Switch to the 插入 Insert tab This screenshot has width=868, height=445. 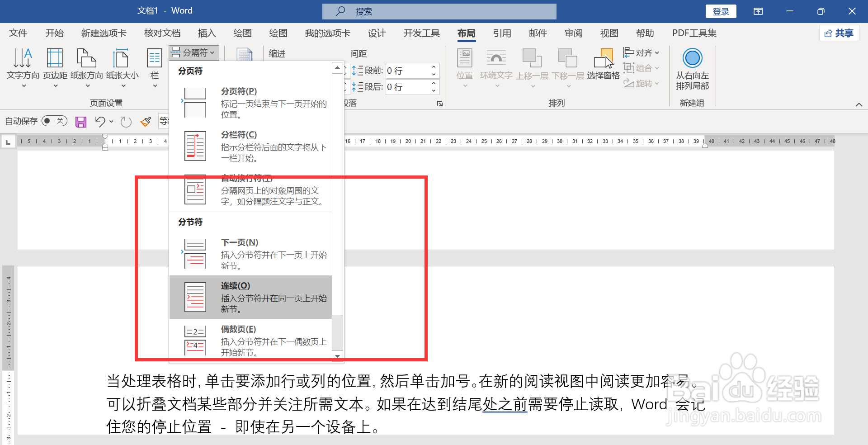(207, 33)
